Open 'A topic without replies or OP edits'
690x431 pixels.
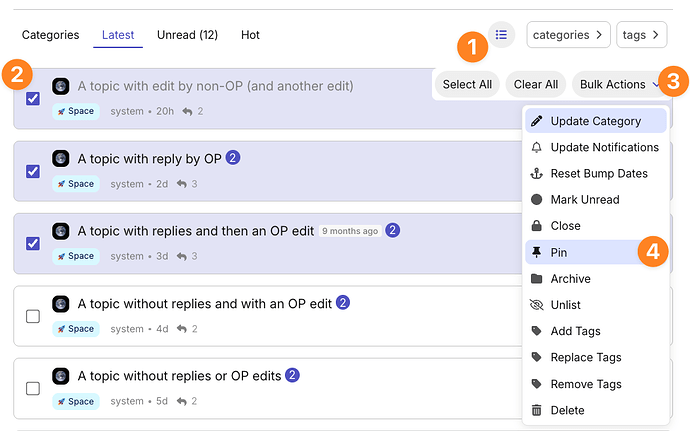point(180,376)
